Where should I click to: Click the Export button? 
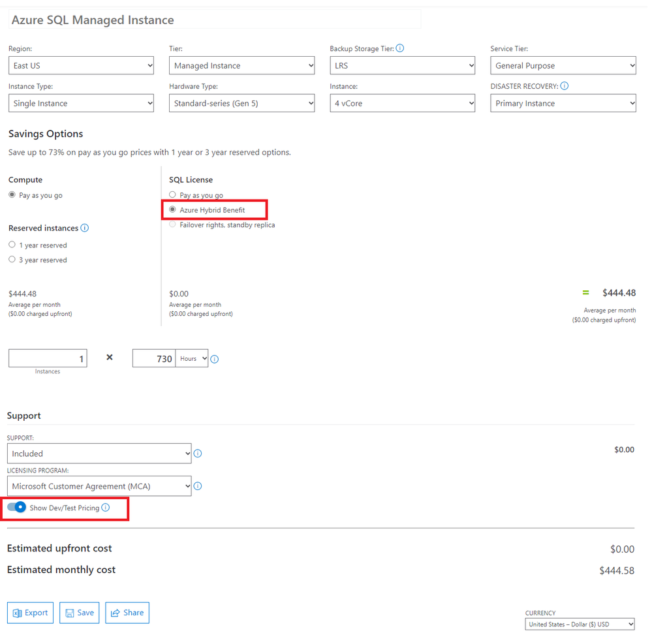tap(31, 613)
